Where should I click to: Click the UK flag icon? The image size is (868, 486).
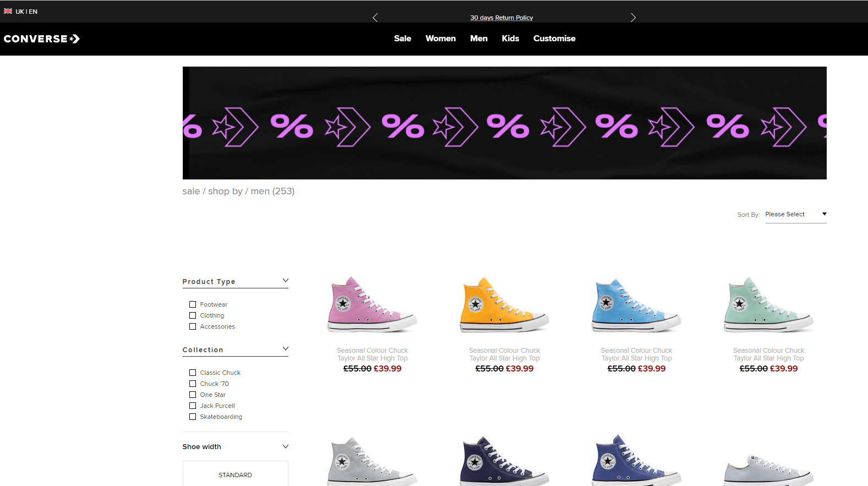pos(8,11)
